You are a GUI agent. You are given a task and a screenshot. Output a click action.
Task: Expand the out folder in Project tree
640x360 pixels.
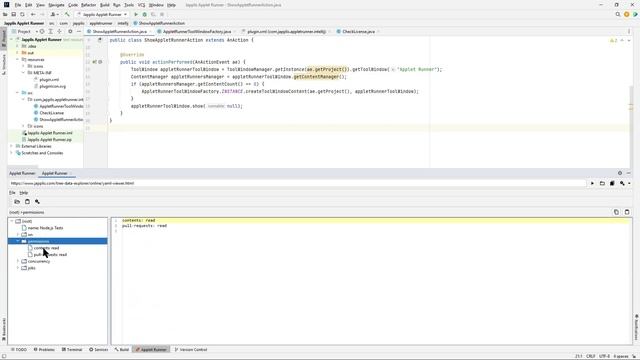click(x=18, y=53)
